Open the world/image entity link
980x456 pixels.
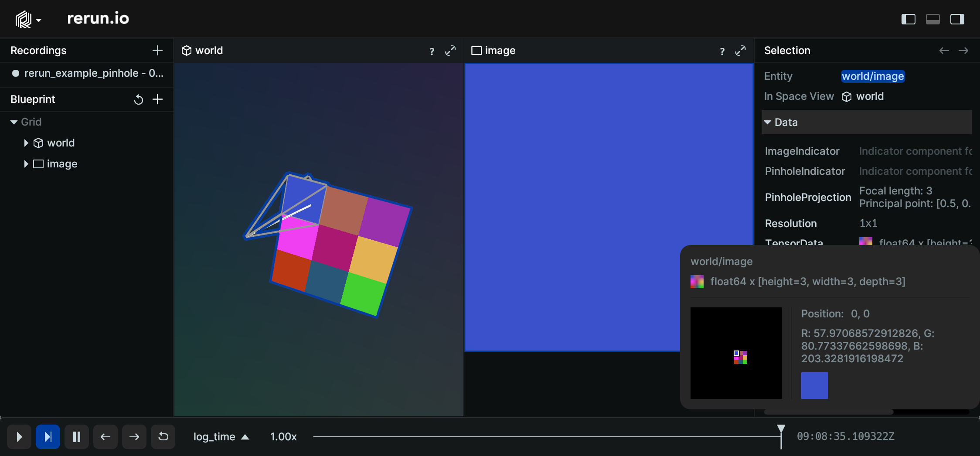point(873,76)
